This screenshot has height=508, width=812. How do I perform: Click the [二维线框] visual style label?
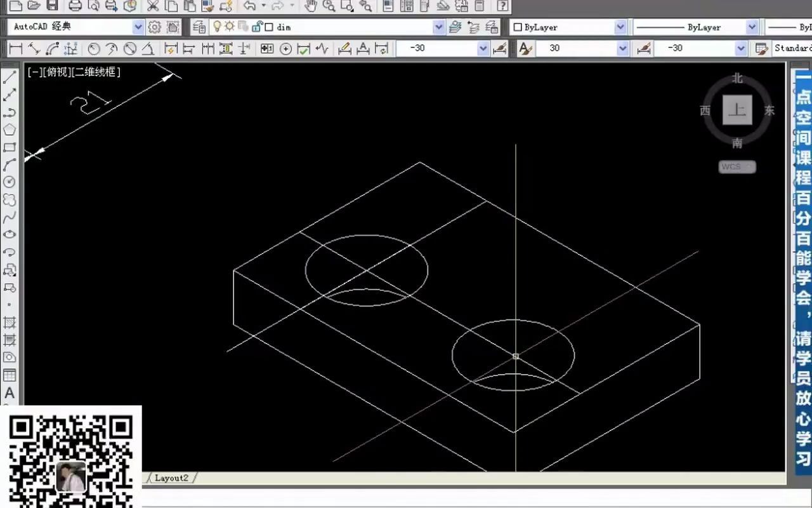(x=96, y=72)
